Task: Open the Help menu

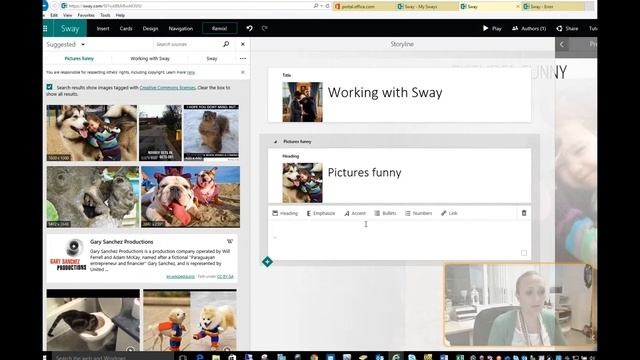Action: [x=120, y=15]
